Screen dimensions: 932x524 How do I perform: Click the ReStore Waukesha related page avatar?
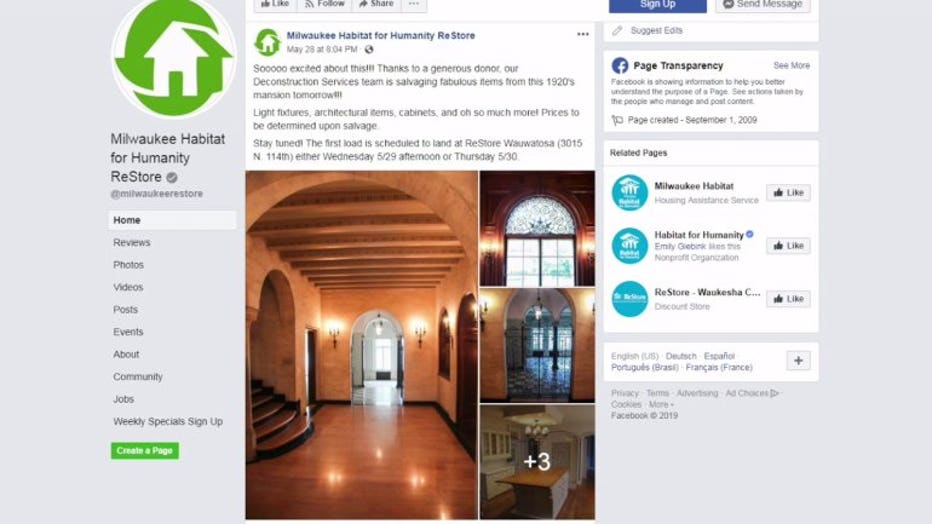point(629,298)
